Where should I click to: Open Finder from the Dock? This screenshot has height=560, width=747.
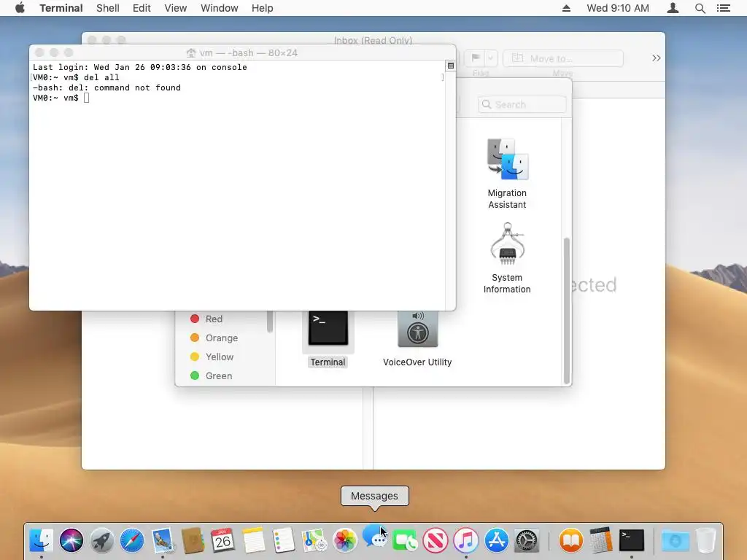pos(42,540)
